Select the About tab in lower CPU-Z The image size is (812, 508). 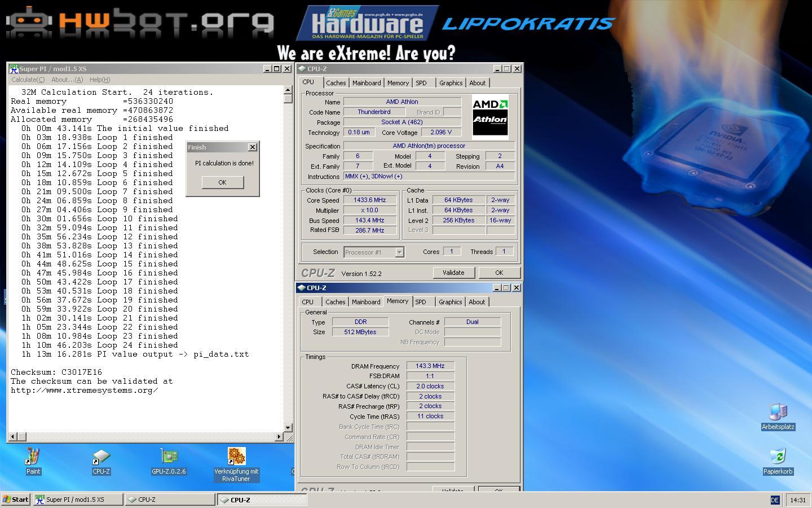point(476,302)
